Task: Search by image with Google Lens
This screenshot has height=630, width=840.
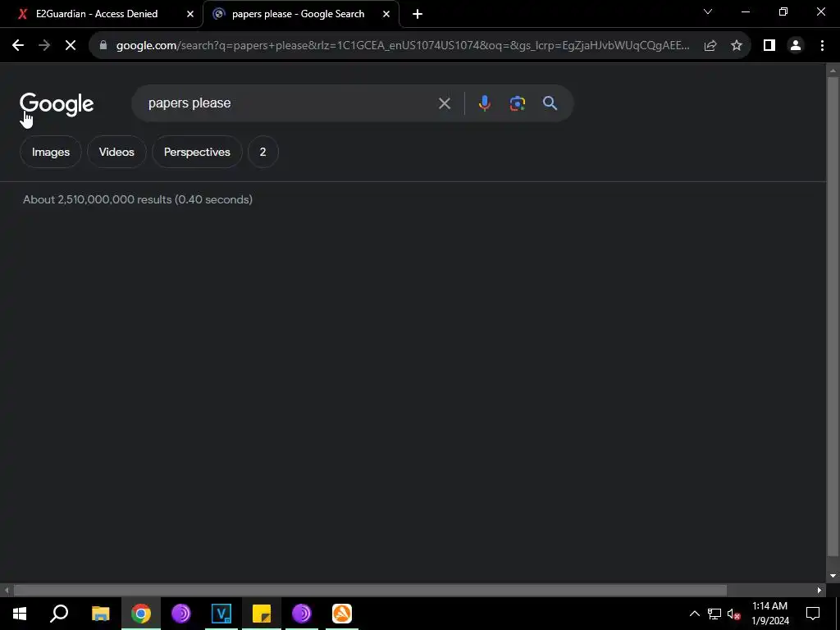Action: point(518,103)
